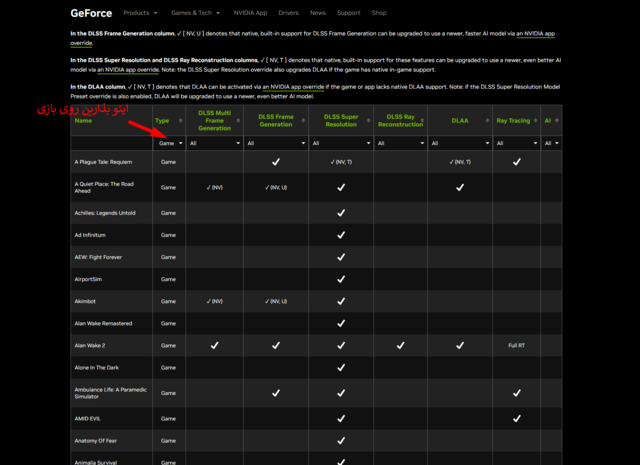Open filter dropdown under DLSS Multi Frame Generation
This screenshot has height=465, width=640.
click(x=215, y=143)
